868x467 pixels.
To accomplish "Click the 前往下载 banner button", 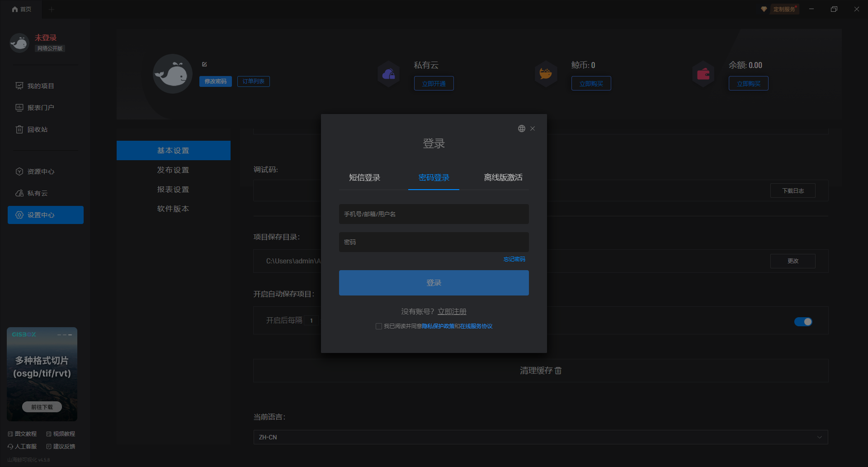I will pos(42,407).
